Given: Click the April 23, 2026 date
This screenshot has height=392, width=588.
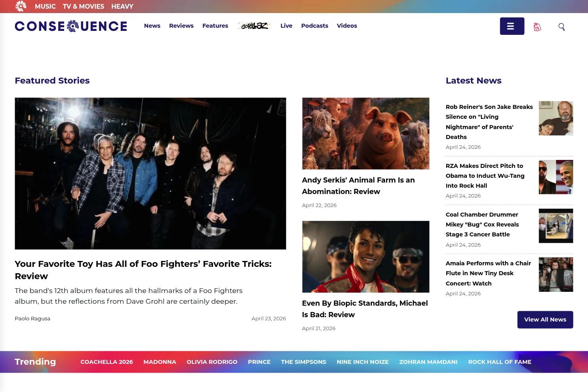Looking at the screenshot, I should pyautogui.click(x=268, y=318).
